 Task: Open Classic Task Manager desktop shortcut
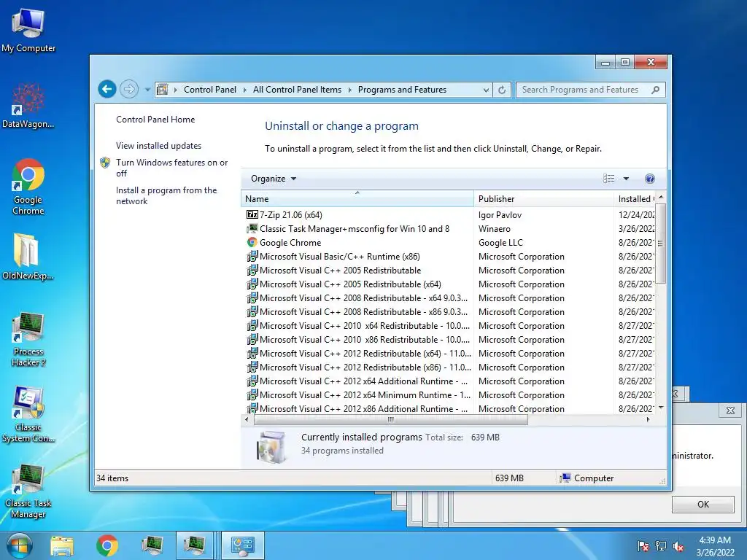tap(28, 491)
